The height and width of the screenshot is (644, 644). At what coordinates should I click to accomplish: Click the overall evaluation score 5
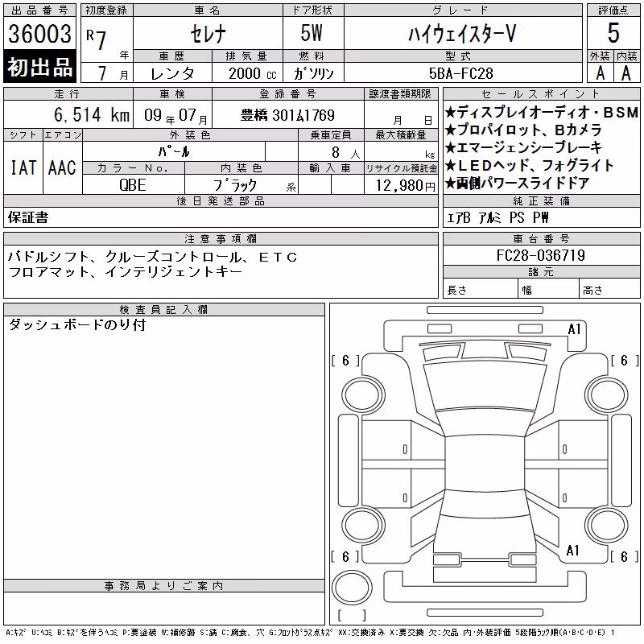(x=613, y=33)
